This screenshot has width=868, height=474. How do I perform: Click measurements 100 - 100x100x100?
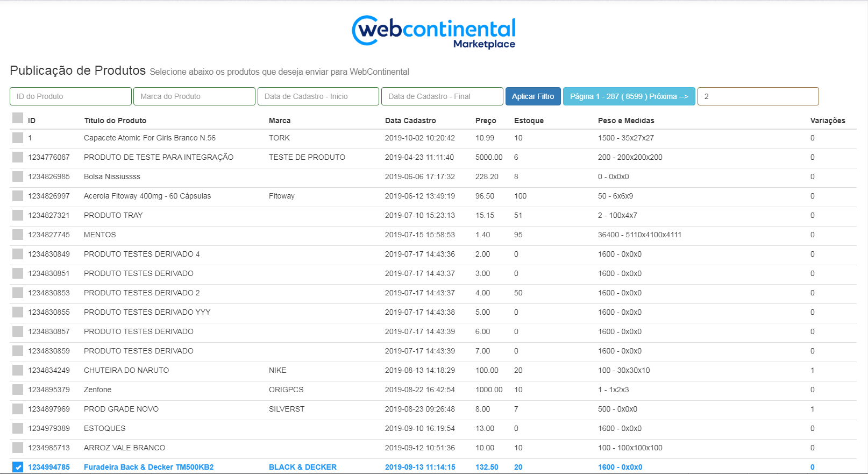[x=630, y=448]
